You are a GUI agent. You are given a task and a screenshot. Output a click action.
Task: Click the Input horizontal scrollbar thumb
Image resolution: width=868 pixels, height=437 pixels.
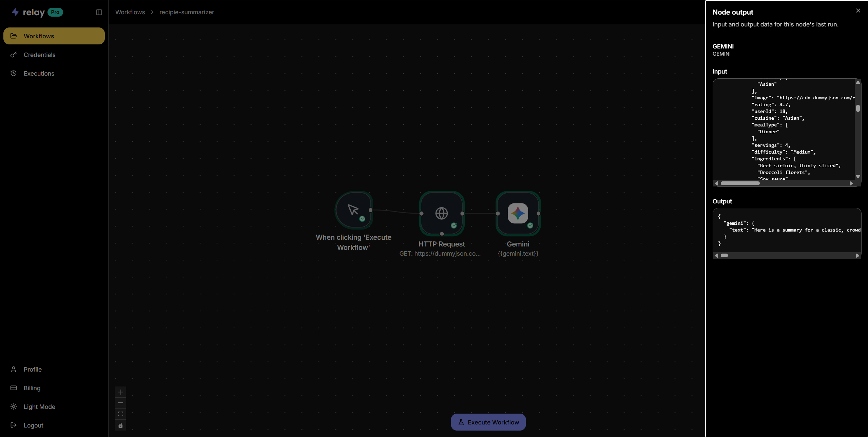pyautogui.click(x=740, y=183)
